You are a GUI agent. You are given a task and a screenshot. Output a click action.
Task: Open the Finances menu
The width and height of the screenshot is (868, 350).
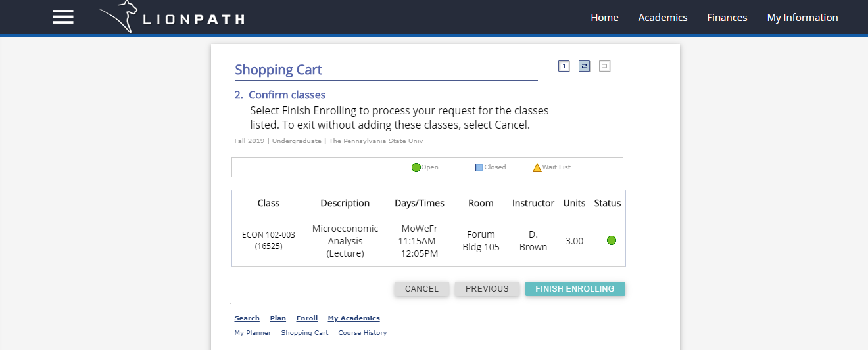pos(727,18)
